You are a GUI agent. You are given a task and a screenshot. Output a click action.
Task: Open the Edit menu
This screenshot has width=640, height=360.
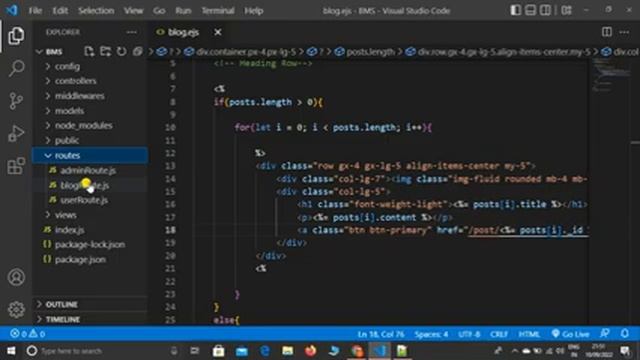pyautogui.click(x=60, y=11)
